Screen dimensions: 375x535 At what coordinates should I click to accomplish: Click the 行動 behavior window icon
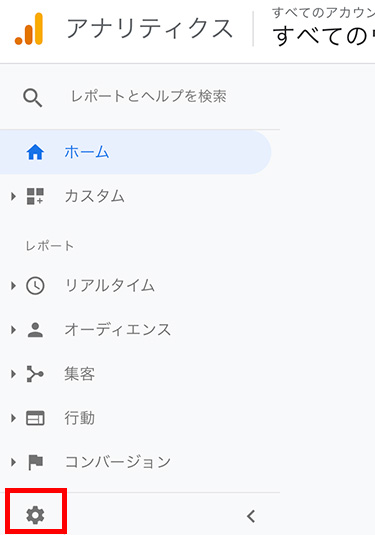click(35, 418)
